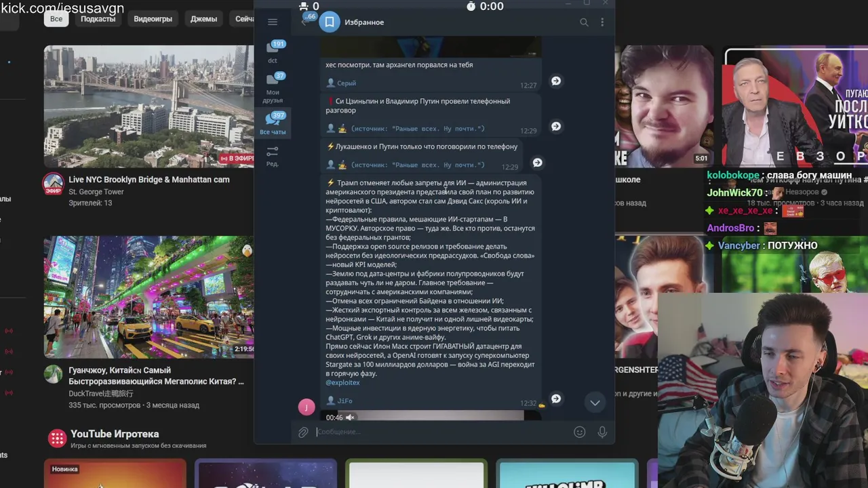Open the Live NYC Brooklyn Bridge thumbnail
Image resolution: width=868 pixels, height=488 pixels.
click(x=149, y=106)
